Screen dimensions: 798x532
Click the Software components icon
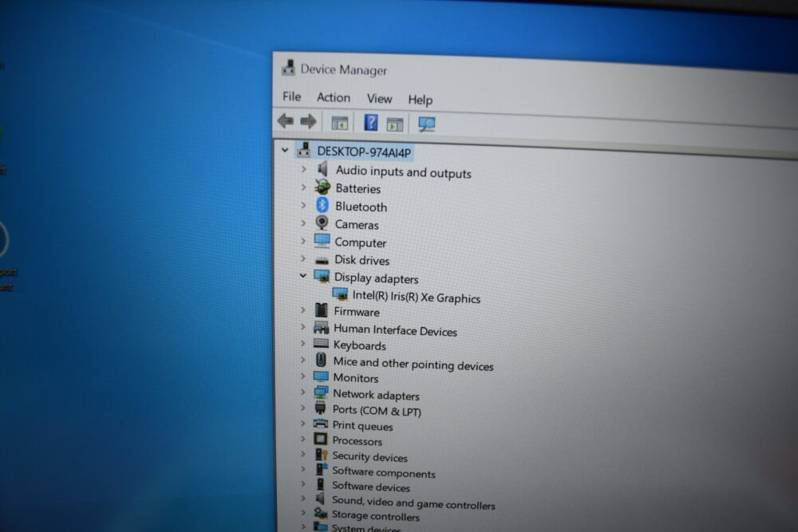[x=321, y=469]
